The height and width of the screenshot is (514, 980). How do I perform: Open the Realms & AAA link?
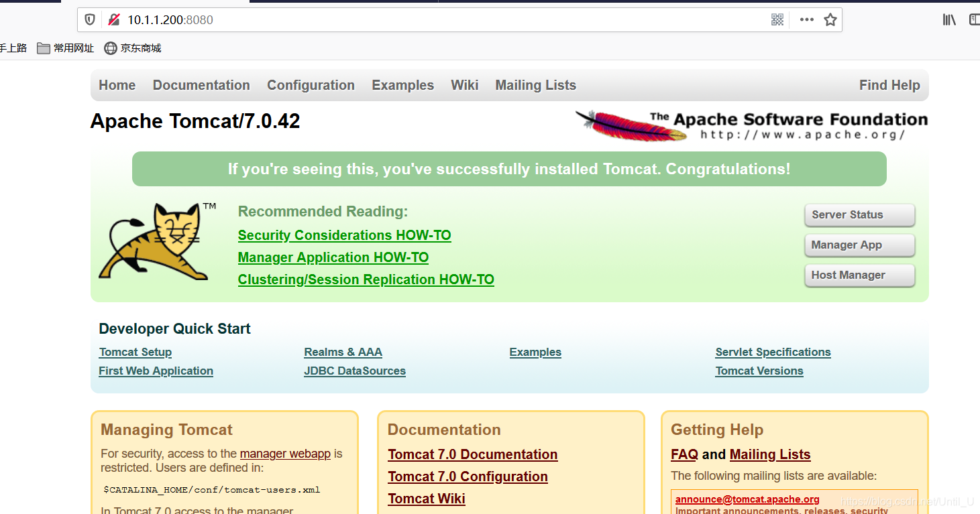[343, 352]
